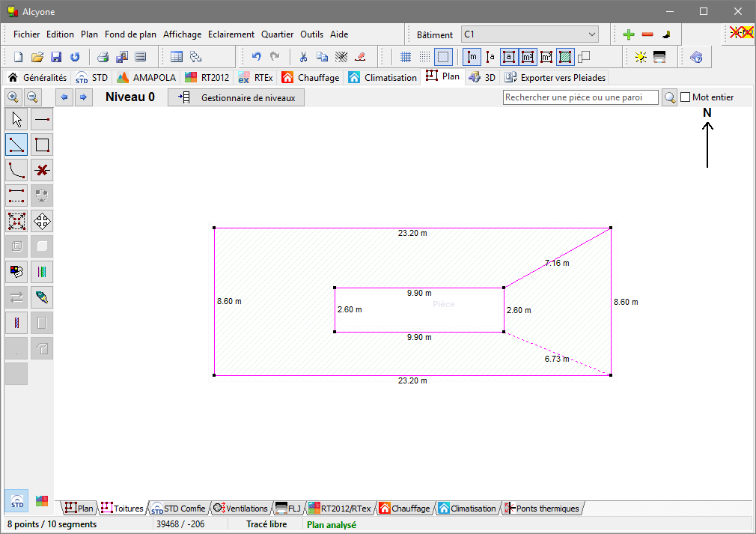
Task: Select the diagonal line drawing tool
Action: click(x=16, y=145)
